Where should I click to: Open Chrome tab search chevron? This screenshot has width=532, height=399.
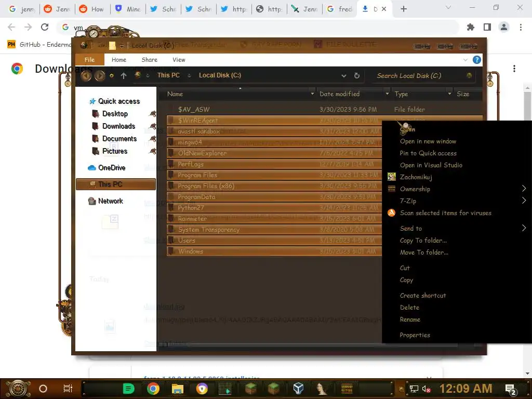pos(448,7)
